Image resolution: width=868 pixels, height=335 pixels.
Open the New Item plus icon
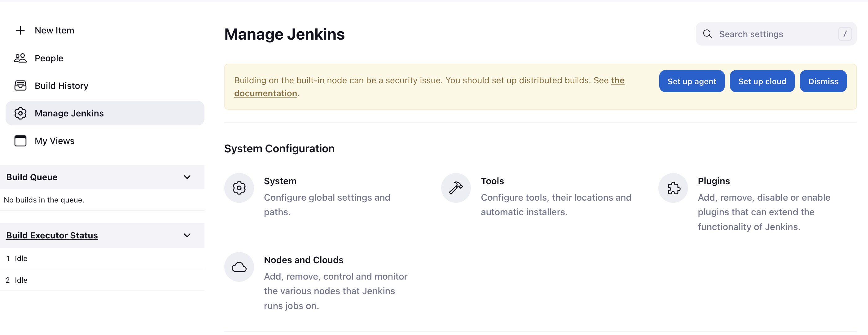click(x=20, y=30)
